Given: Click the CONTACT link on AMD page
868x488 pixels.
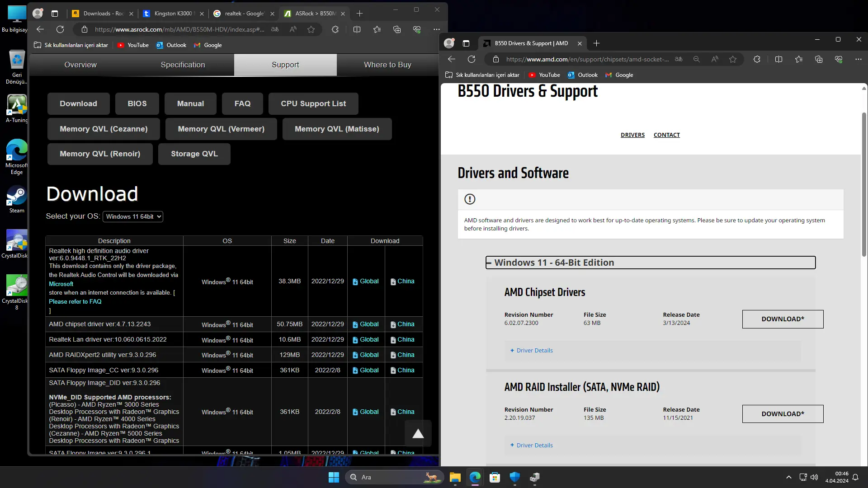Looking at the screenshot, I should tap(666, 135).
